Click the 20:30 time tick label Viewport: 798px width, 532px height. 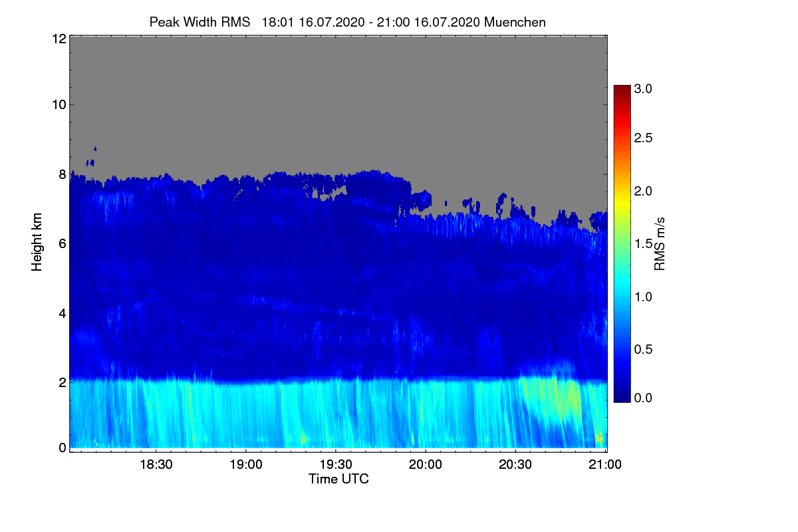point(515,464)
